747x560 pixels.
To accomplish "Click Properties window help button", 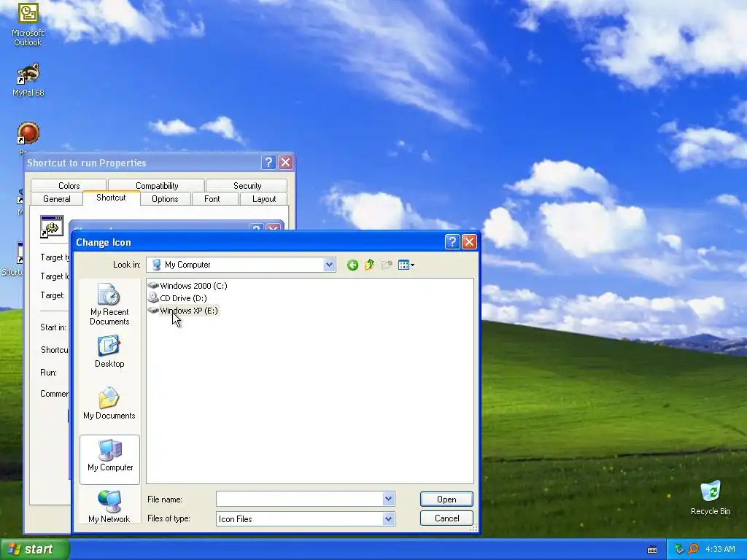I will coord(268,163).
